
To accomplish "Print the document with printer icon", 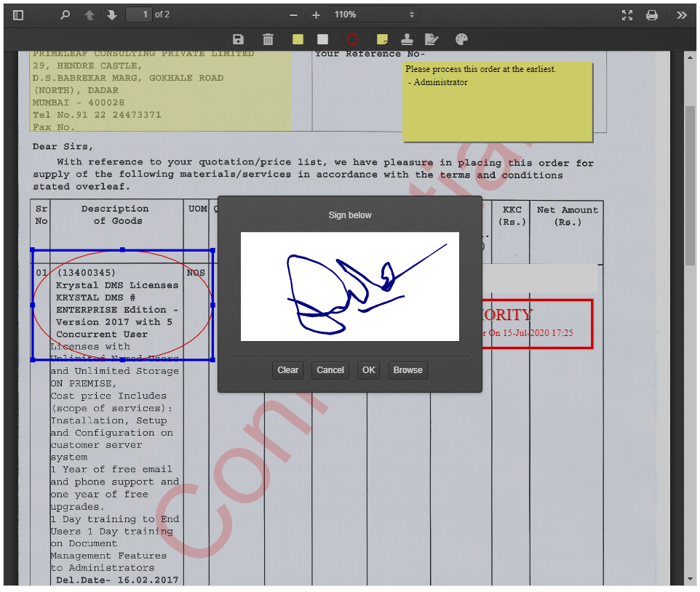I will pyautogui.click(x=652, y=15).
